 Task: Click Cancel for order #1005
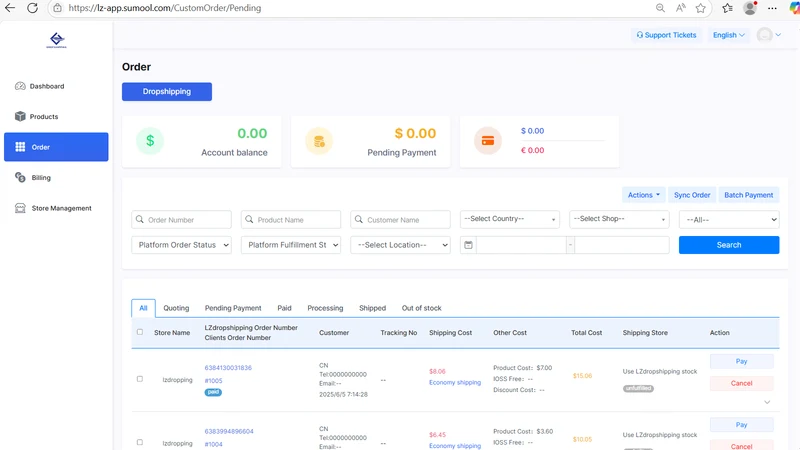[x=741, y=383]
